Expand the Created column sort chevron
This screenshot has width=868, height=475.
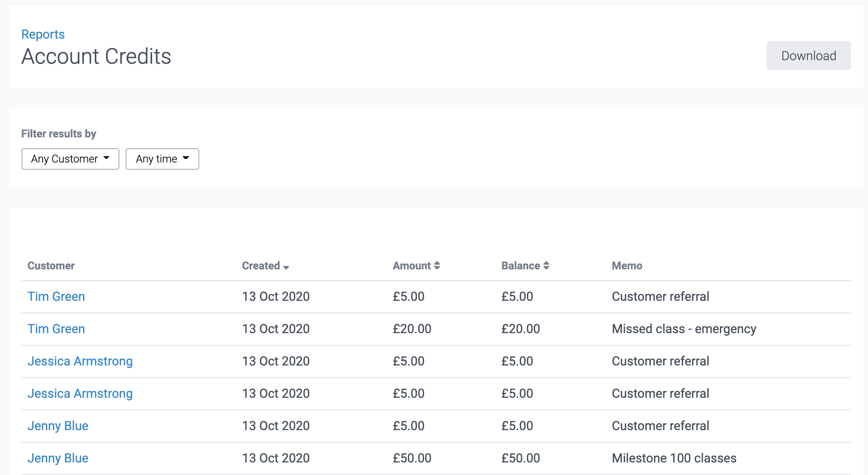(x=287, y=266)
